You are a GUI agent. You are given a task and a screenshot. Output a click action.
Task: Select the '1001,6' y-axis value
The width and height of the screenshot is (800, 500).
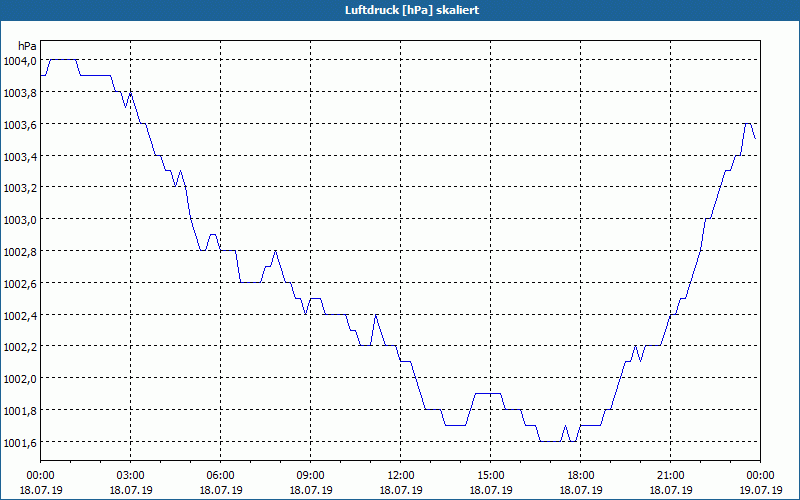click(19, 443)
